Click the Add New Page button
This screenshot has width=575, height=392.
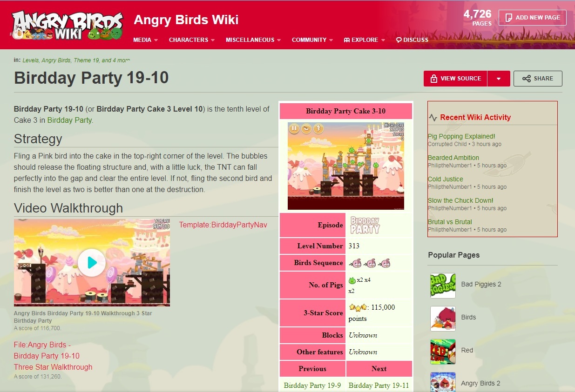click(533, 18)
